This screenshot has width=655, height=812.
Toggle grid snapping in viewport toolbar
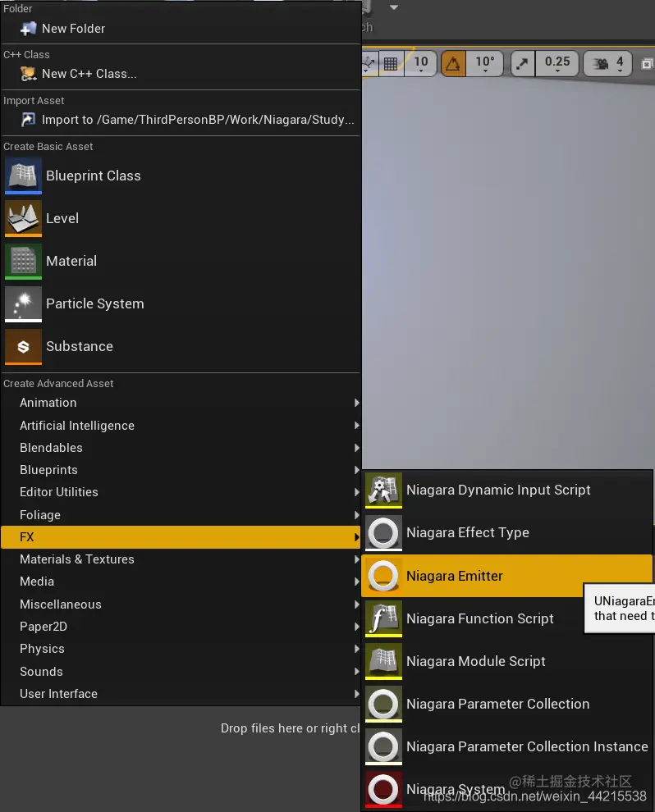(391, 63)
